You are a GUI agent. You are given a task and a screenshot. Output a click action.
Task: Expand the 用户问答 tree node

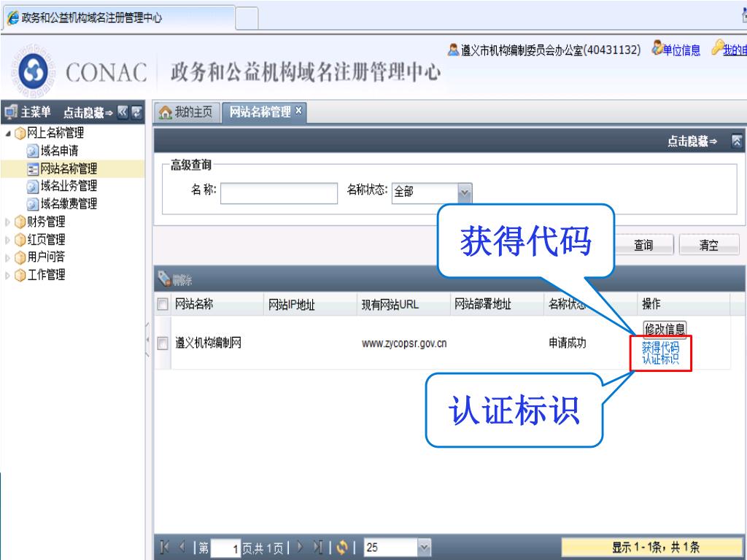pos(7,257)
